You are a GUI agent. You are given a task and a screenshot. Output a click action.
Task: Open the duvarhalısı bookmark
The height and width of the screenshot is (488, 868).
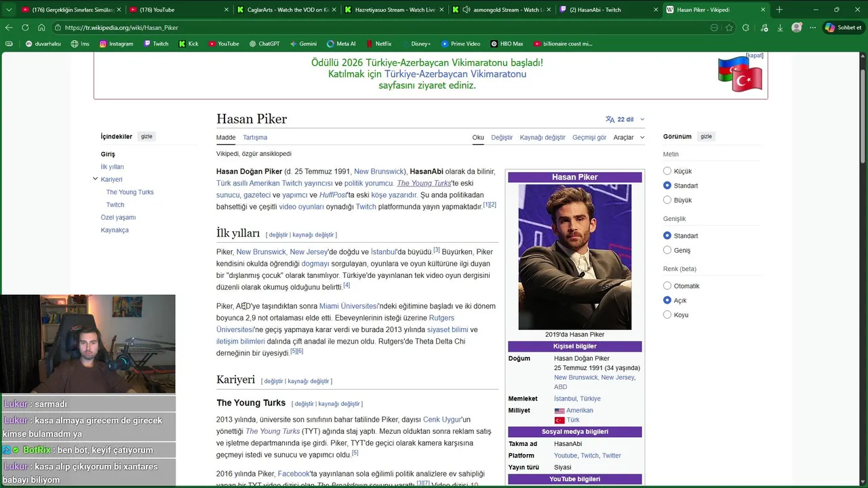point(43,43)
